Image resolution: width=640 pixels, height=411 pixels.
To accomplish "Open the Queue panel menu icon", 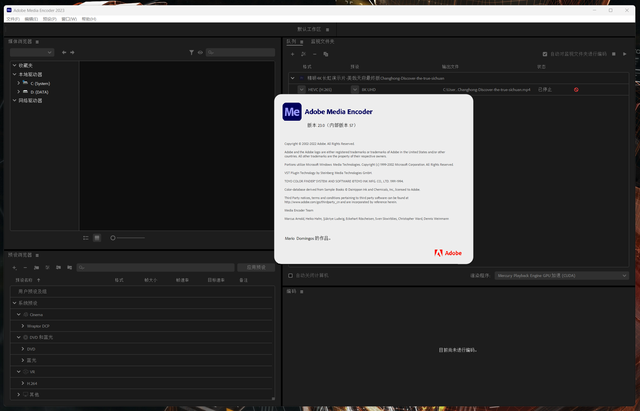I will click(x=302, y=42).
